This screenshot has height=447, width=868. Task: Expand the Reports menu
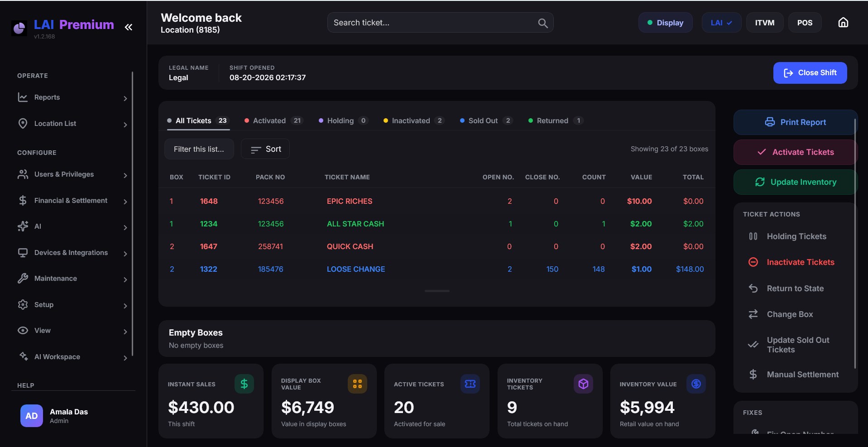coord(72,97)
